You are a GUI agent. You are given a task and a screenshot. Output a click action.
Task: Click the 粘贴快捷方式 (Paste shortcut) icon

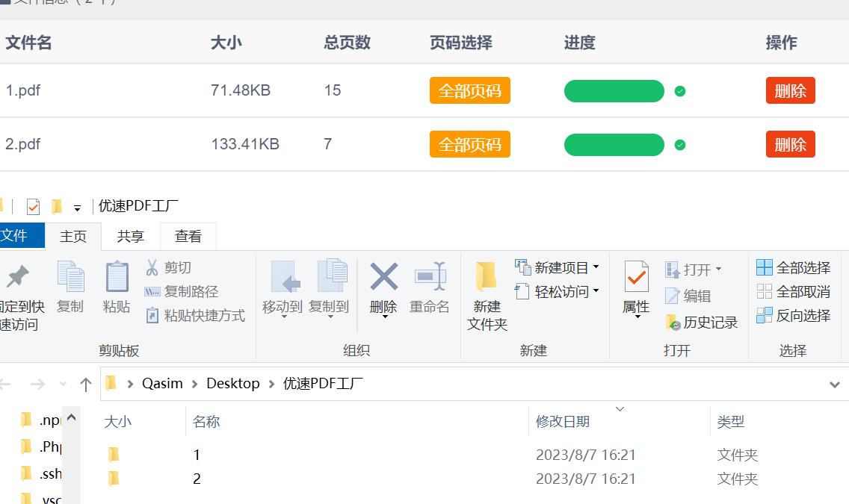[x=154, y=315]
